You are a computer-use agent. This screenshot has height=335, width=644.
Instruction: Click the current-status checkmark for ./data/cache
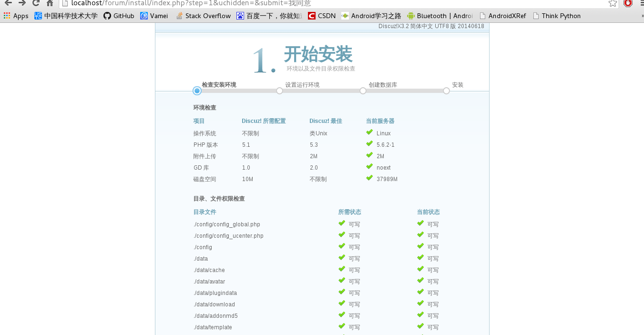click(x=420, y=269)
